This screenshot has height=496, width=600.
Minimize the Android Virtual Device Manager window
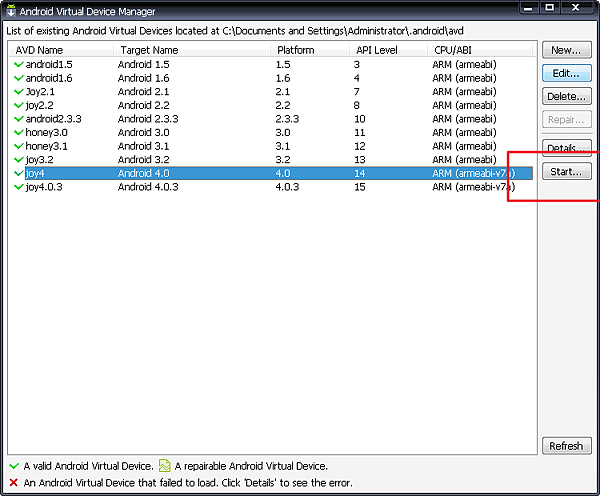[528, 8]
